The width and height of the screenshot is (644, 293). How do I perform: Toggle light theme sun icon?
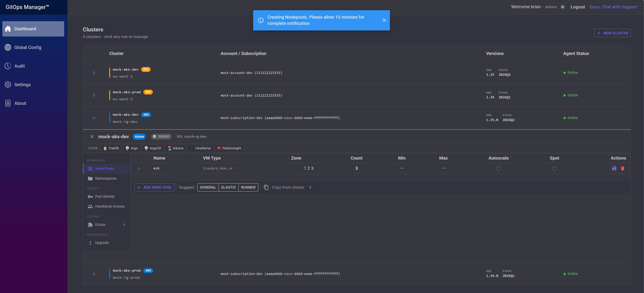pyautogui.click(x=562, y=7)
